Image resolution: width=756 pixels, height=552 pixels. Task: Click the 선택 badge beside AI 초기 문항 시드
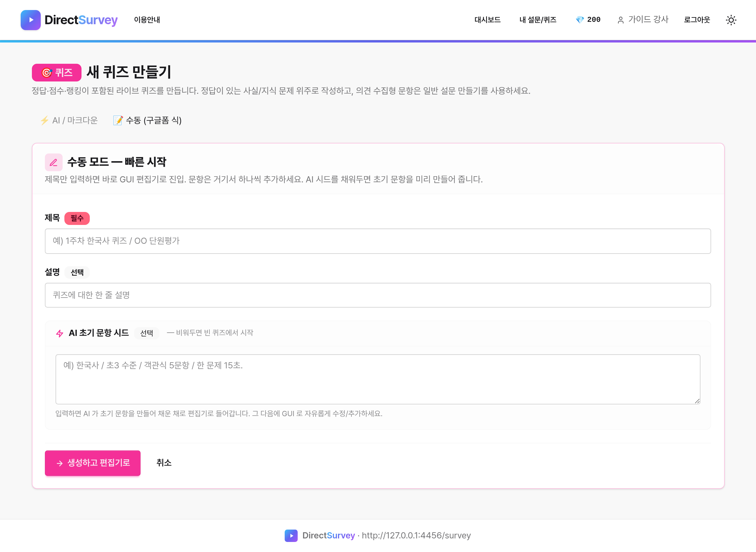click(146, 333)
